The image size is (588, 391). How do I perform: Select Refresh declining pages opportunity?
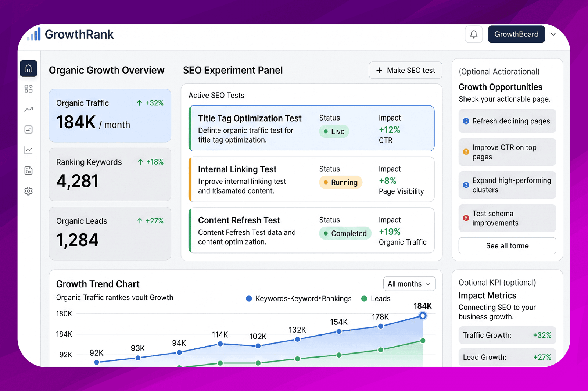tap(507, 121)
